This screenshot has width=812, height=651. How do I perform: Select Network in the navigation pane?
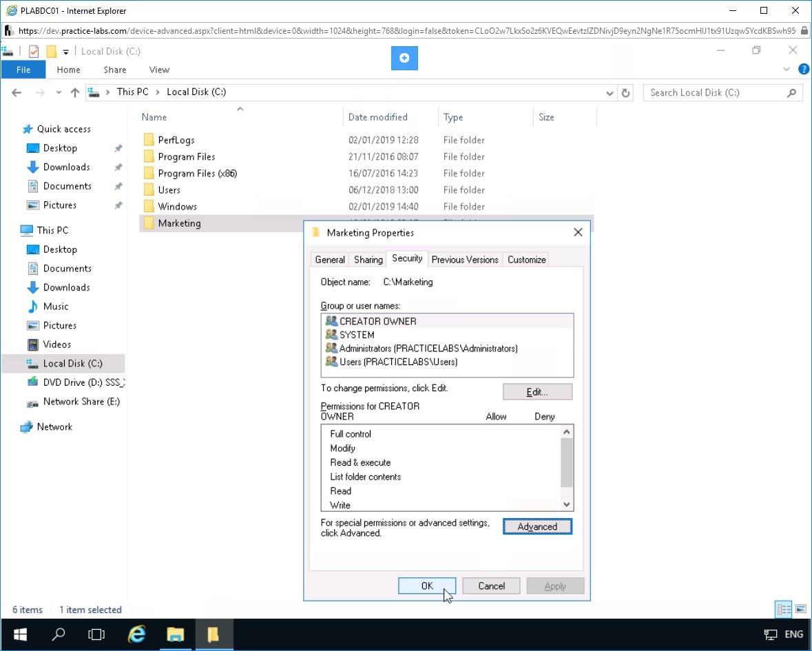54,426
